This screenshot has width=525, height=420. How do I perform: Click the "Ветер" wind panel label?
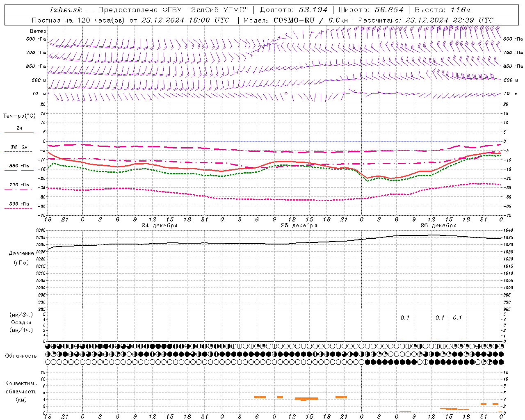click(38, 31)
